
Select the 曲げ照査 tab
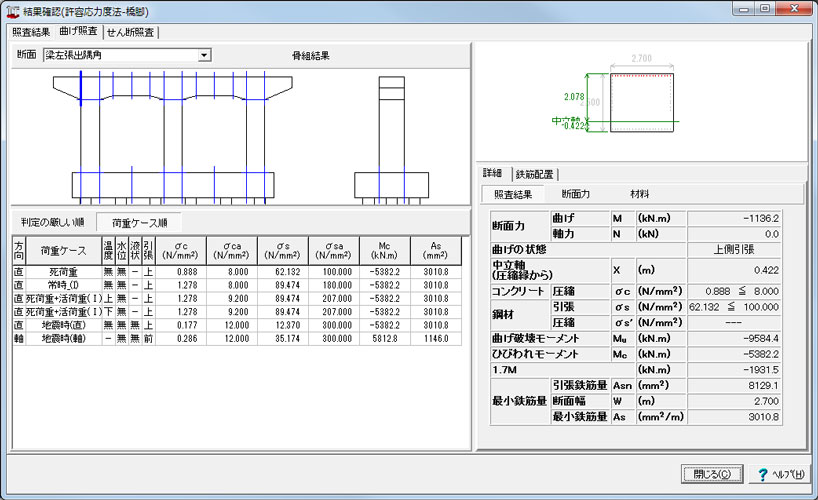[79, 32]
